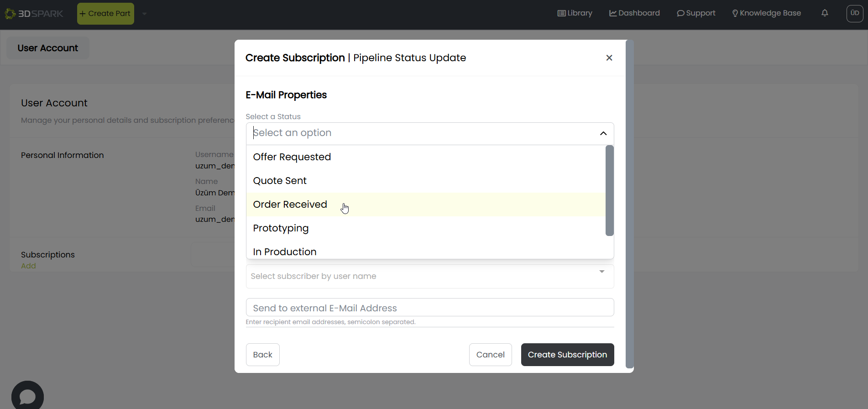
Task: Click the status list scrollbar
Action: pyautogui.click(x=609, y=190)
